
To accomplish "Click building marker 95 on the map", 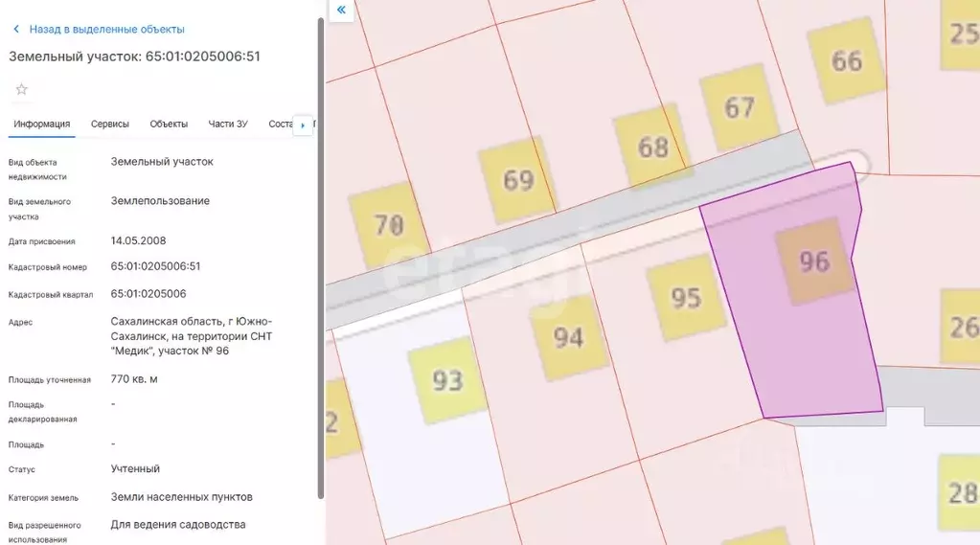I will click(x=686, y=298).
